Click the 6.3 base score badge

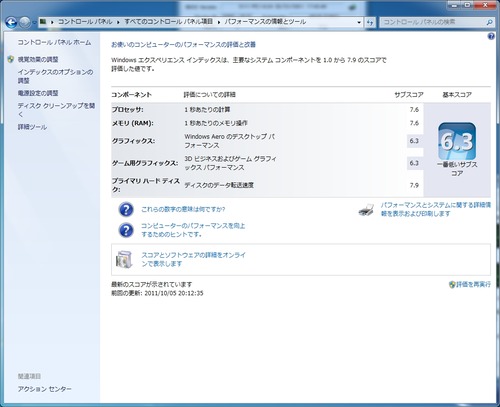pos(457,141)
